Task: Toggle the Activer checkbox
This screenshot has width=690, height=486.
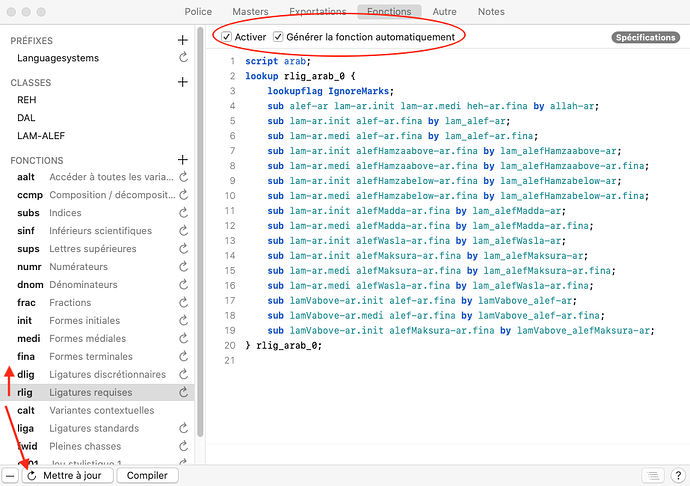Action: tap(227, 37)
